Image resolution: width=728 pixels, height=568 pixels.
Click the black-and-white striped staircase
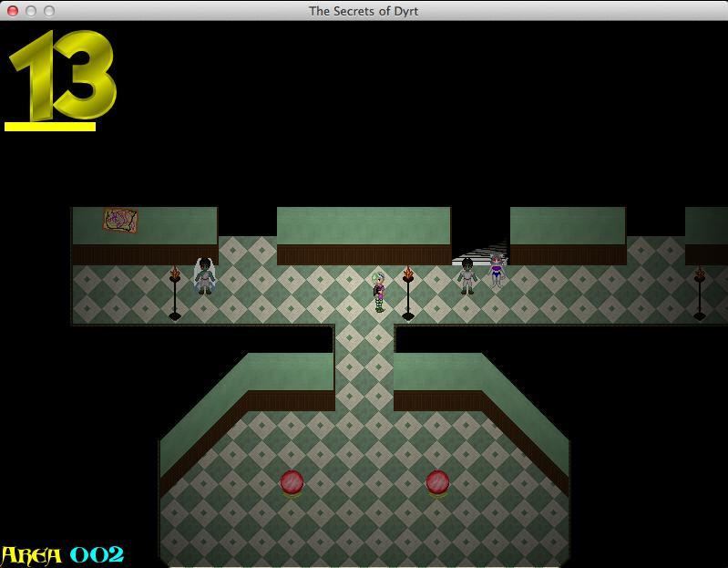click(479, 252)
